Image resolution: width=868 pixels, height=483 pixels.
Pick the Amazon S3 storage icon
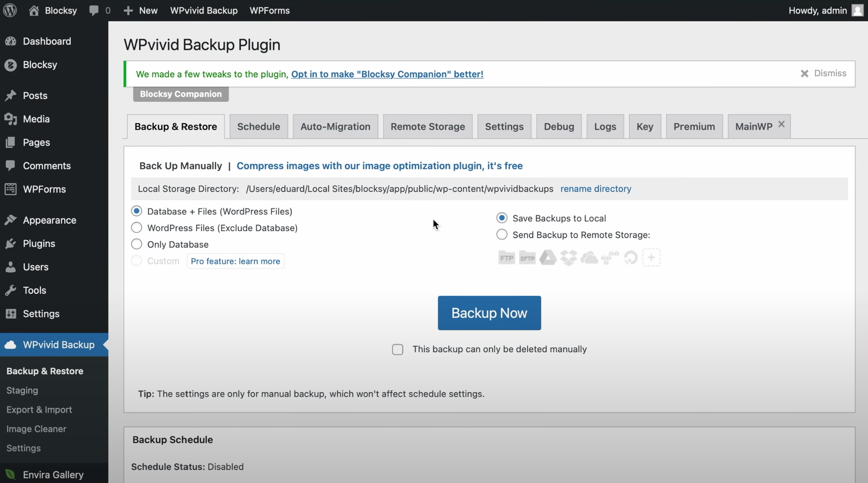point(610,258)
